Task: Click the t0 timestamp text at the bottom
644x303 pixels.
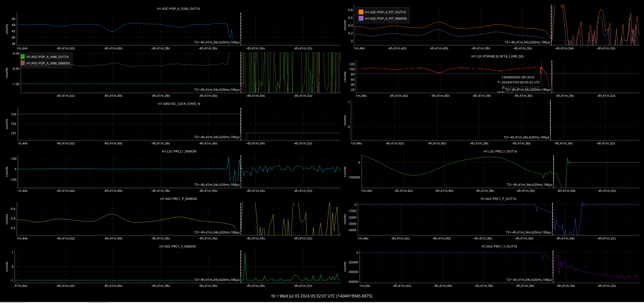Action: click(322, 296)
